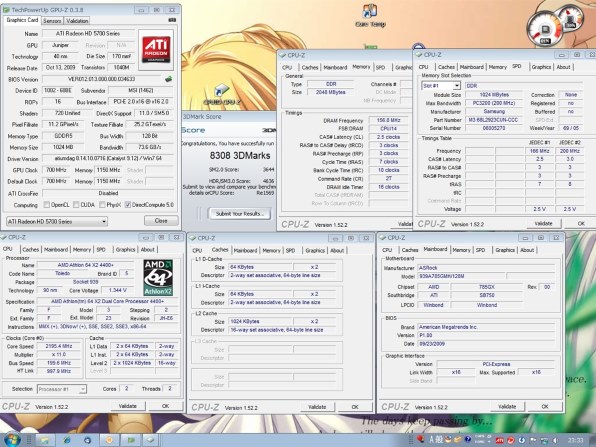Click the ATI tray icon

coord(500,440)
